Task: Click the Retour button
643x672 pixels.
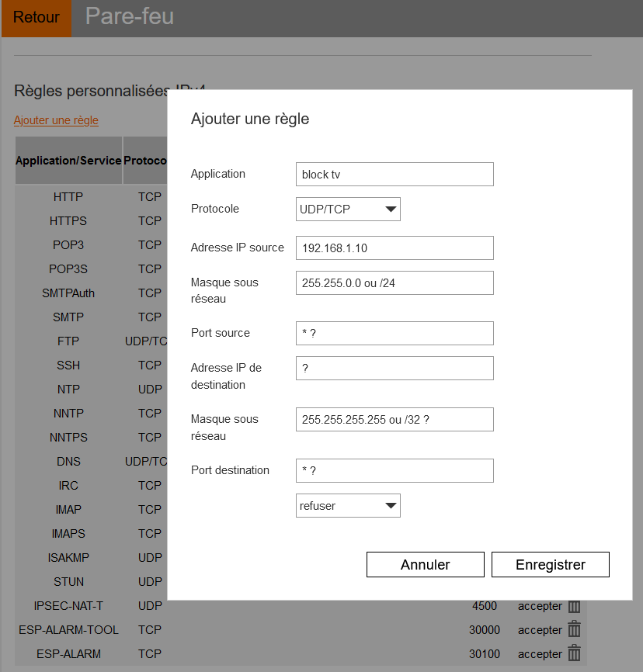Action: click(x=36, y=18)
